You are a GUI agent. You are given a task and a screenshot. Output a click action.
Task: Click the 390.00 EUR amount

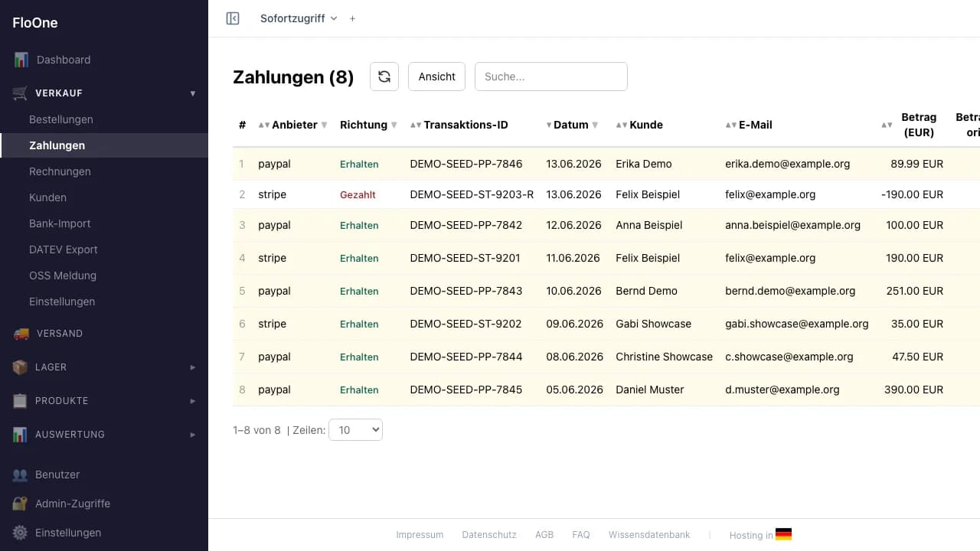click(x=914, y=390)
